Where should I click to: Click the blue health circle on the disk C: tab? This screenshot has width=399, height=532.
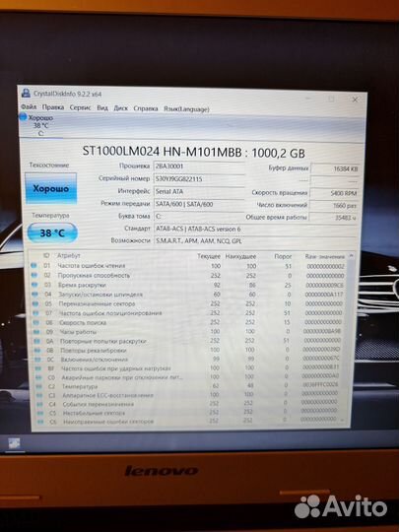tap(23, 117)
